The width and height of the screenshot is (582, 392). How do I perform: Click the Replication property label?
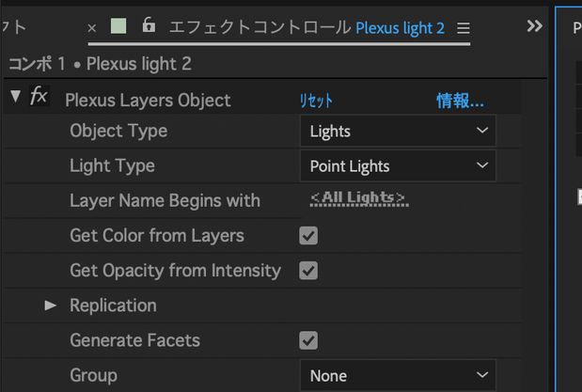113,306
